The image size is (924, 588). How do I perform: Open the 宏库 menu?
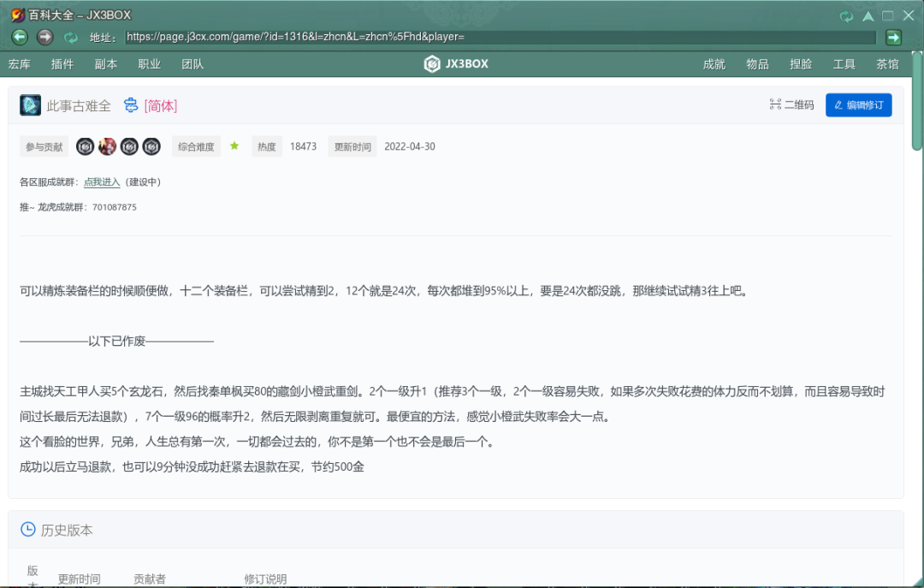click(x=20, y=64)
